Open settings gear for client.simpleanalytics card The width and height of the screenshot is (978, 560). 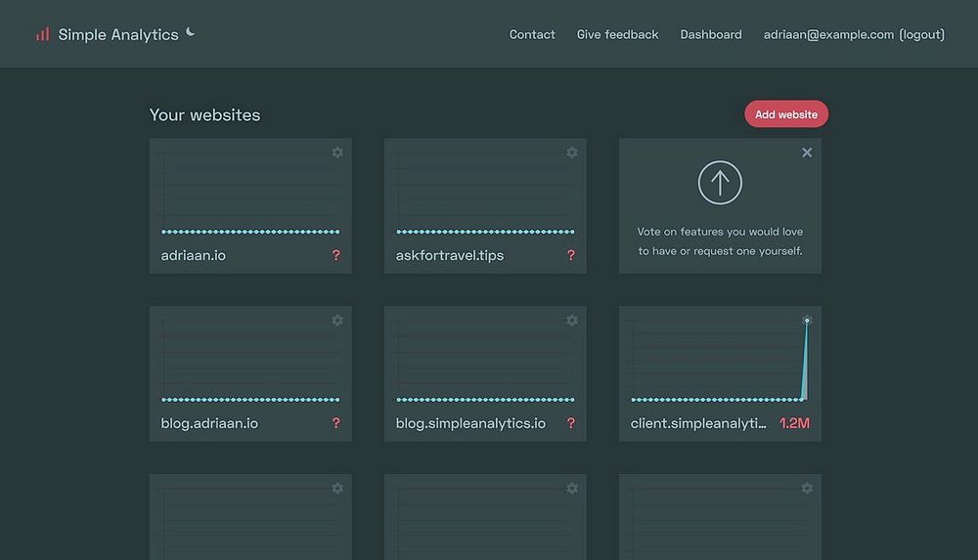(x=807, y=321)
